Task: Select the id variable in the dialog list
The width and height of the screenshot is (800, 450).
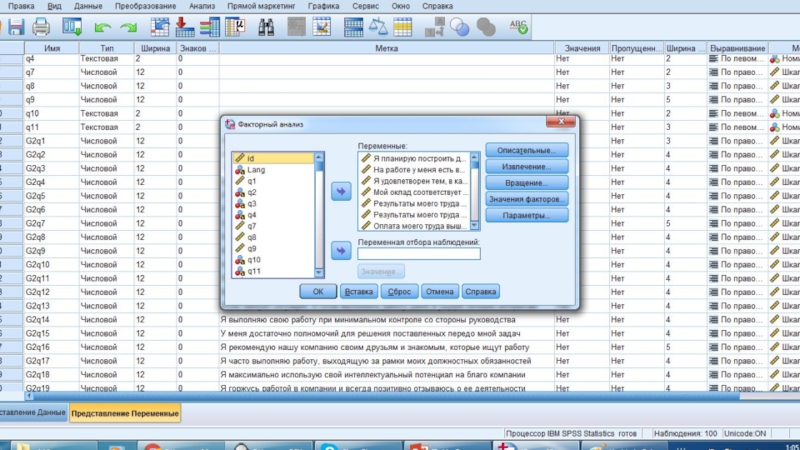Action: click(273, 159)
